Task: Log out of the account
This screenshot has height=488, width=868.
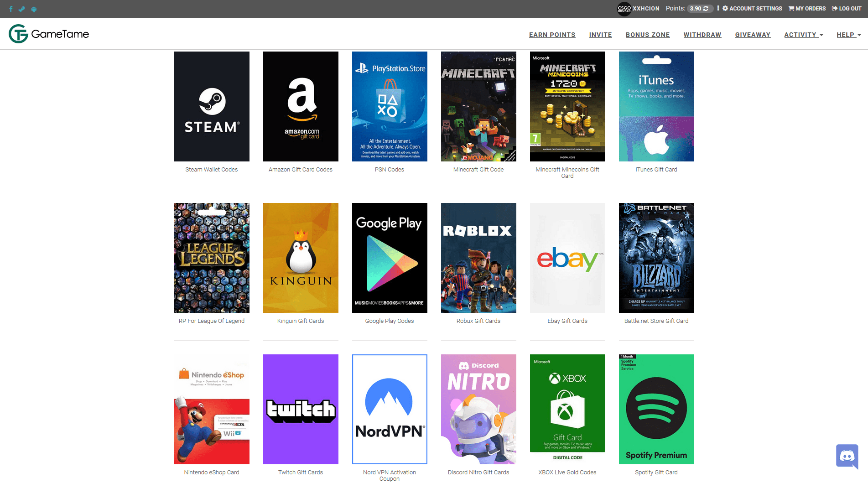Action: 847,9
